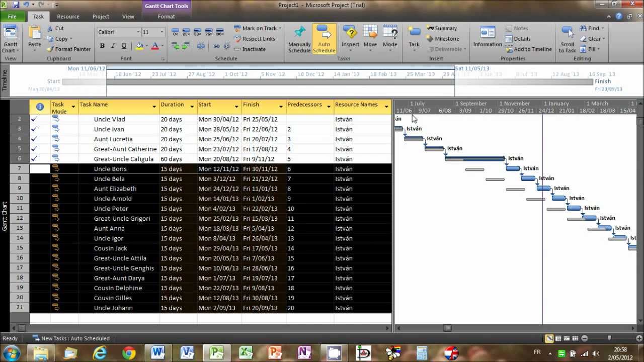Toggle Auto Schedule mode
The image size is (644, 362).
(324, 39)
